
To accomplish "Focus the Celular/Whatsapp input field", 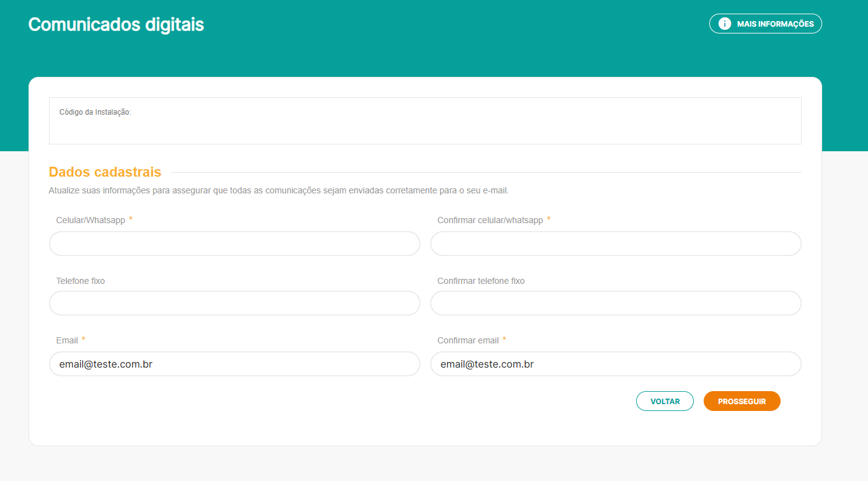I will click(x=234, y=244).
